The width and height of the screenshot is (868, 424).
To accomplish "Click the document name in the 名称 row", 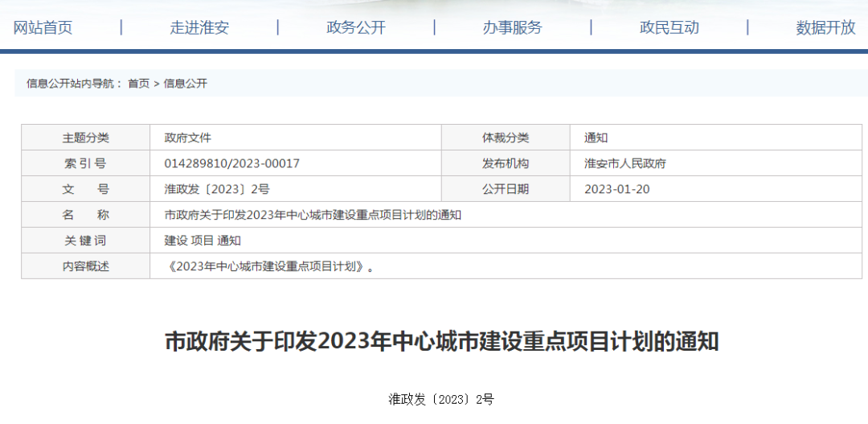I will (x=313, y=215).
